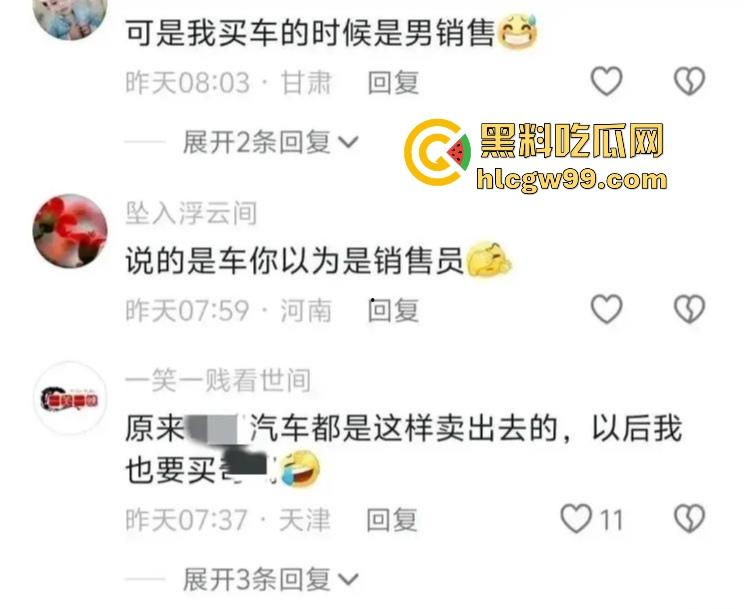
Task: Dislike the Gansu comment with broken heart
Action: coord(689,81)
